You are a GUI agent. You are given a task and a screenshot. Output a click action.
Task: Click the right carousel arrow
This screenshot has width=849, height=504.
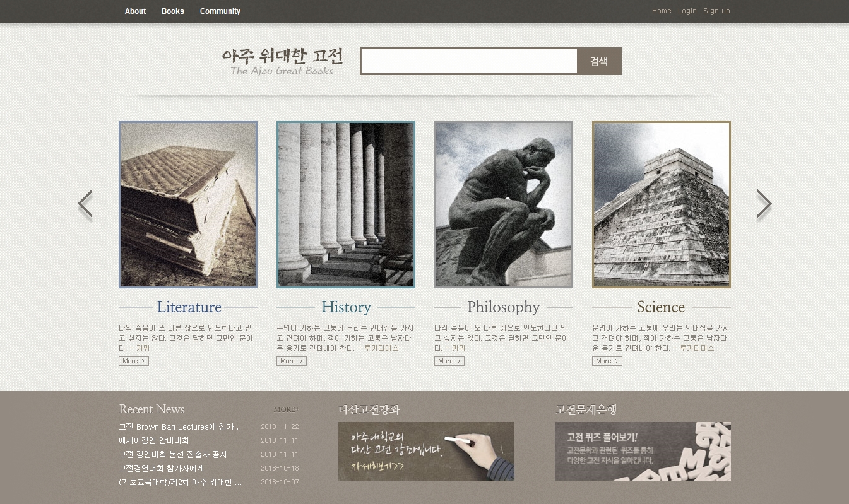(x=764, y=204)
